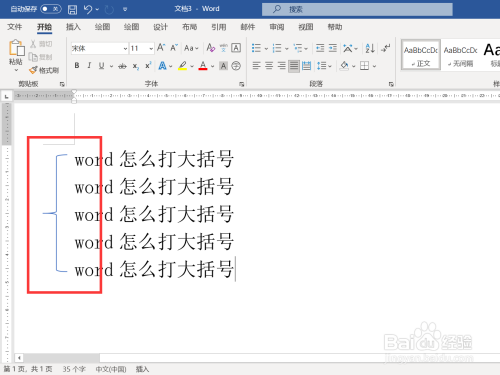Switch to the References tab
This screenshot has width=500, height=375.
219,27
